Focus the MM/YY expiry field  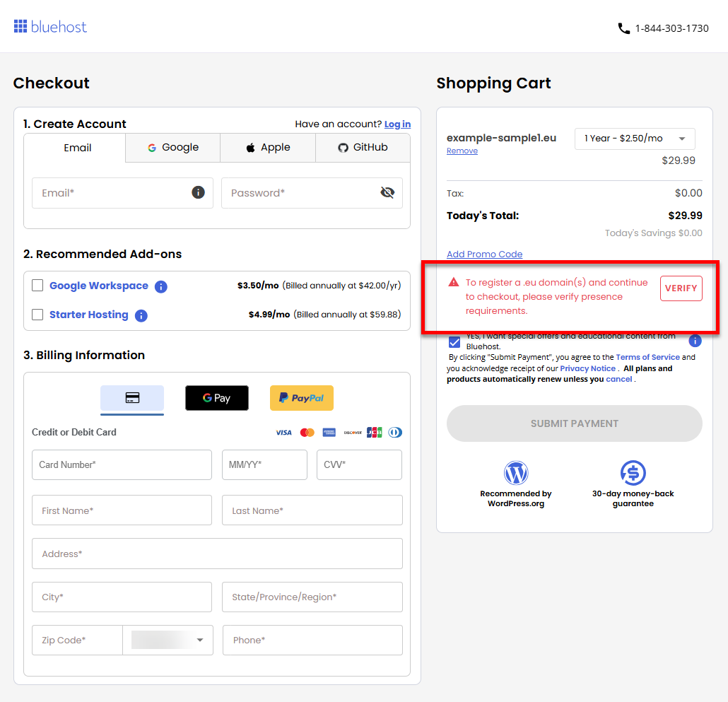coord(264,464)
